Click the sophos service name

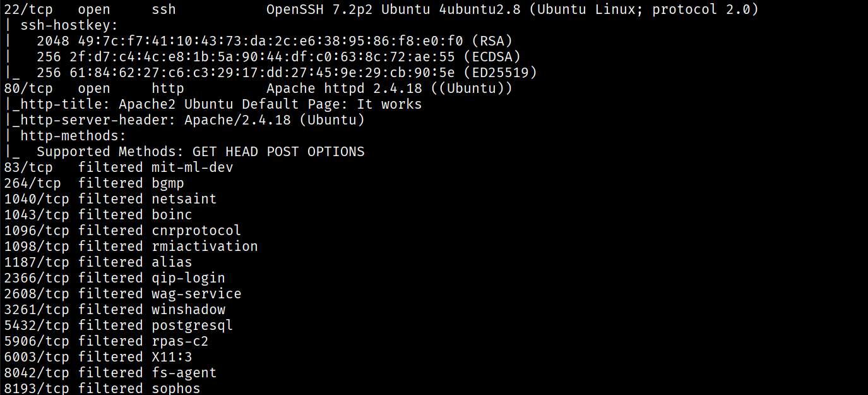pyautogui.click(x=175, y=389)
